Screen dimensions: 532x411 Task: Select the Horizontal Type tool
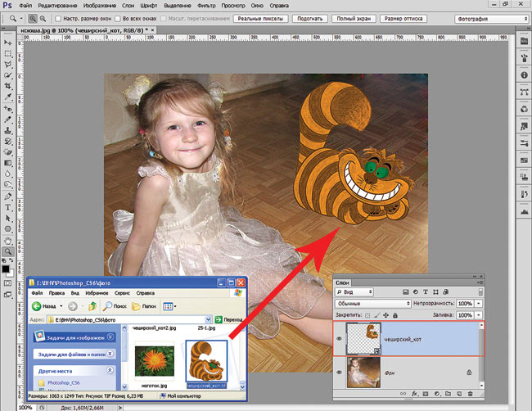coord(8,207)
